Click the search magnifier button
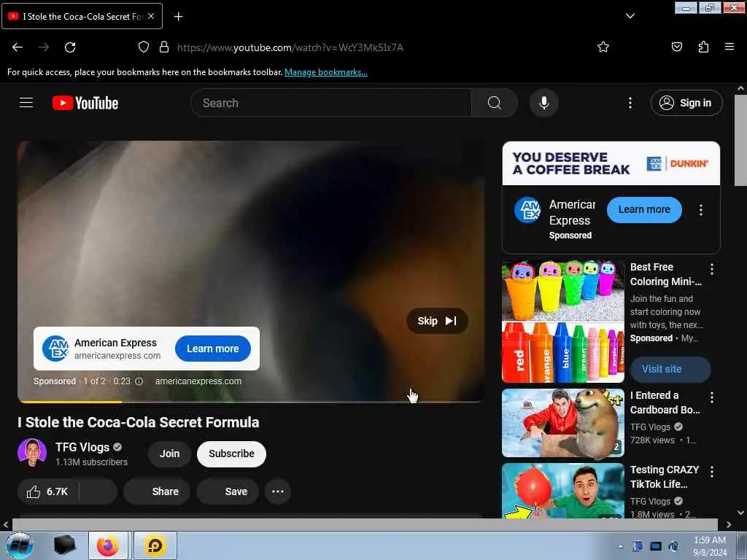 (495, 103)
